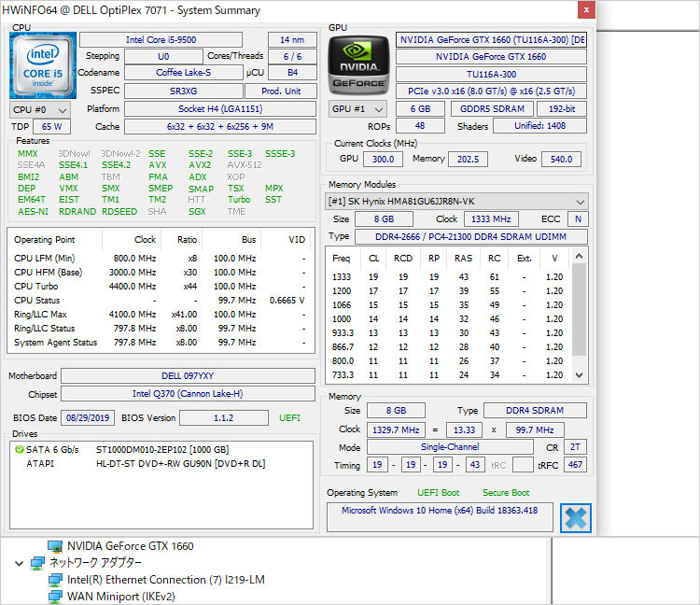Click the Single-Channel memory mode field
Screen dimensions: 700x605
coord(450,447)
